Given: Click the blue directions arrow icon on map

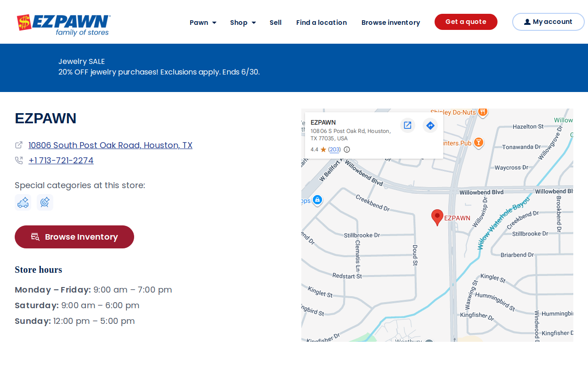Looking at the screenshot, I should tap(430, 125).
